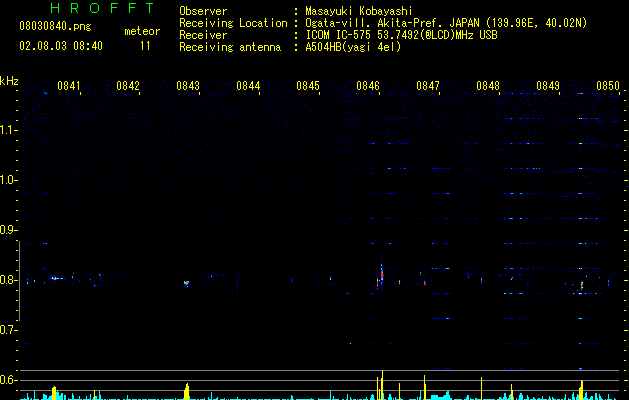This screenshot has height=400, width=629.
Task: Click the Ogata-vill. Akita-Pref. JAPAN location text
Action: (x=446, y=23)
